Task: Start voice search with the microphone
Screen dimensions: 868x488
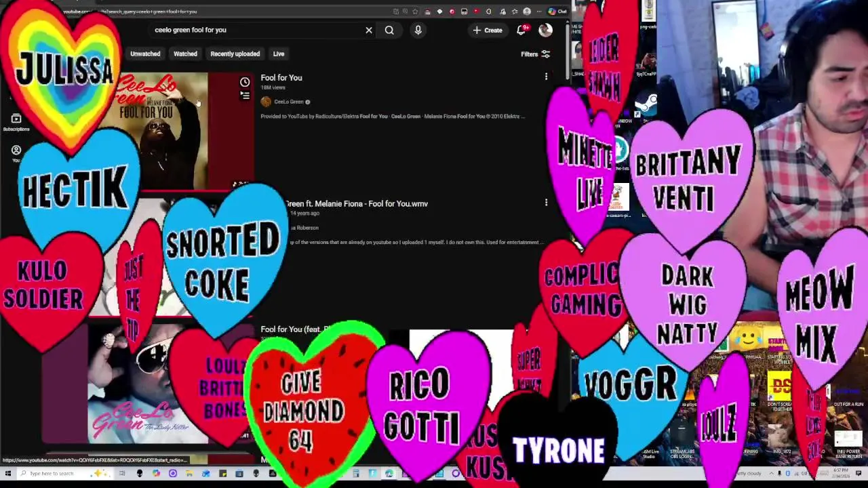Action: [x=418, y=30]
